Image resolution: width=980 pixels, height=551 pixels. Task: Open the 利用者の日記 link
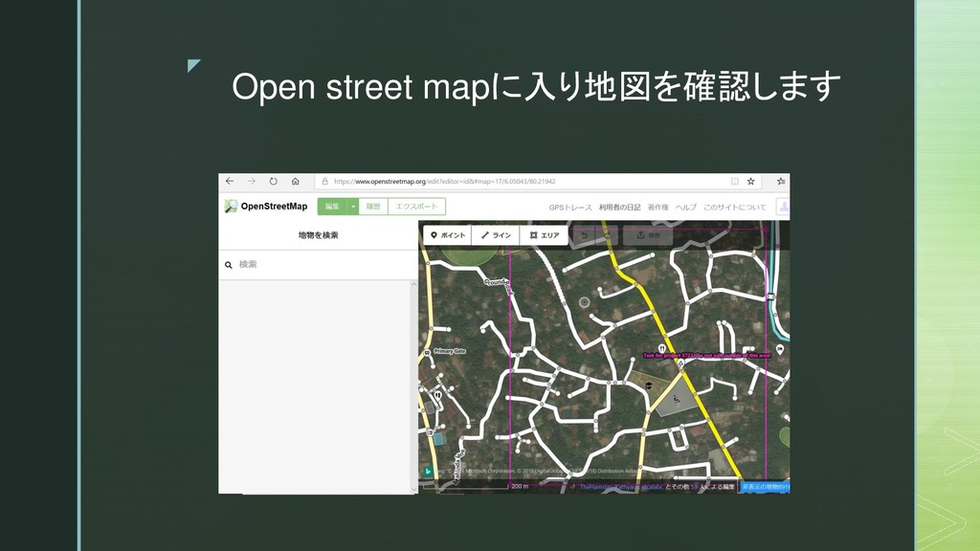pyautogui.click(x=619, y=208)
